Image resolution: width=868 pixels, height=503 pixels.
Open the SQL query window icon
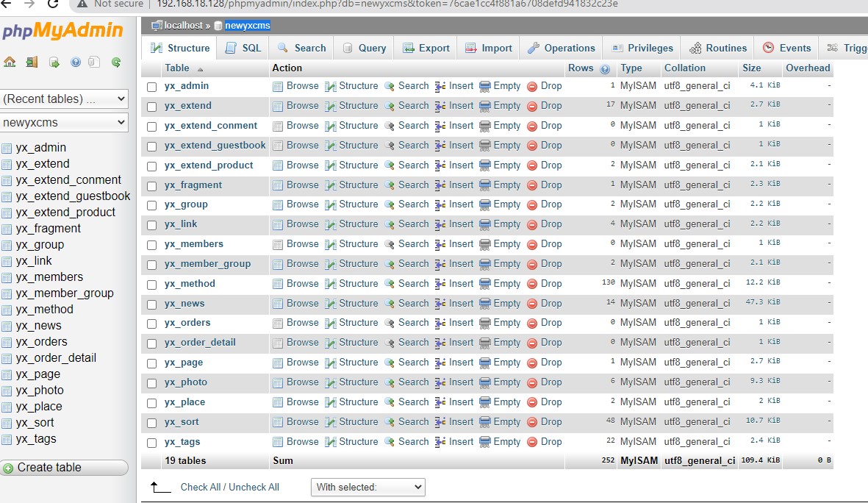[x=54, y=62]
